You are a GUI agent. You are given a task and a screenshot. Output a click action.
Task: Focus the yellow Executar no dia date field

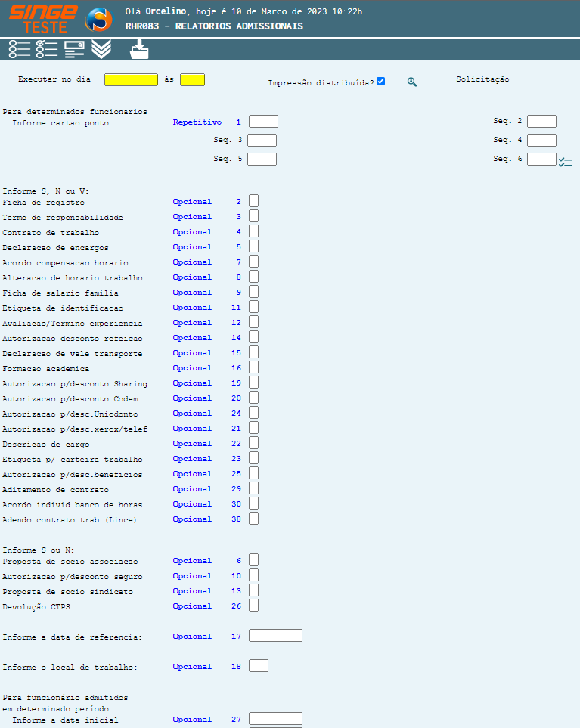coord(131,79)
